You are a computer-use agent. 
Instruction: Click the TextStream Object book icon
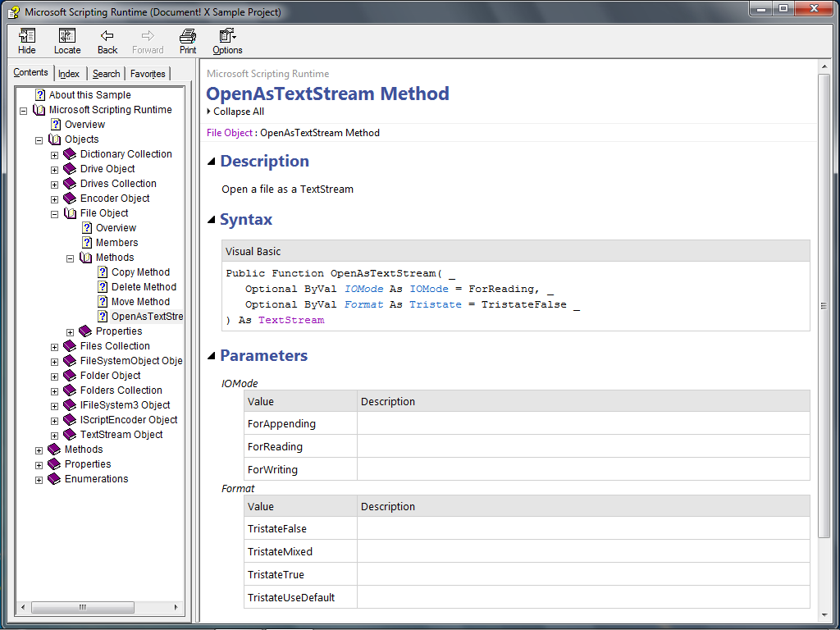70,435
